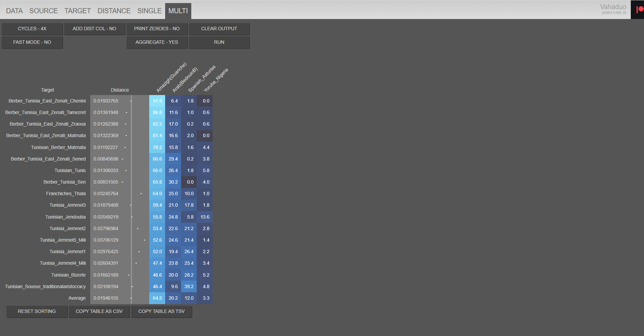
Task: Open the TARGET tab
Action: tap(77, 11)
